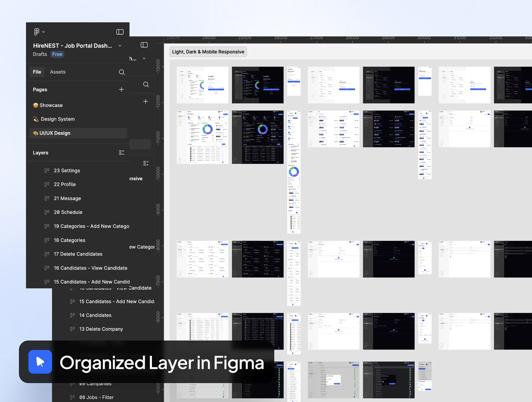Viewport: 532px width, 402px height.
Task: Switch to the Assets tab
Action: tap(58, 72)
